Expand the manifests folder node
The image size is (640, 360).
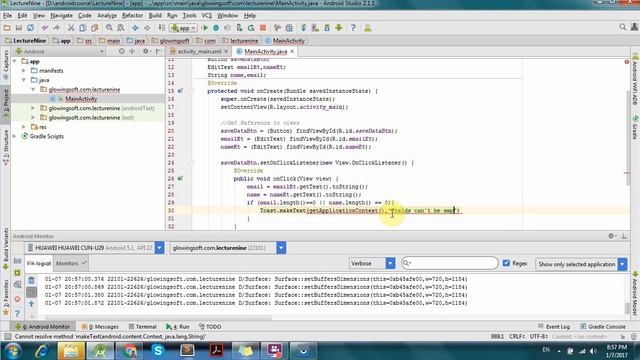point(24,71)
